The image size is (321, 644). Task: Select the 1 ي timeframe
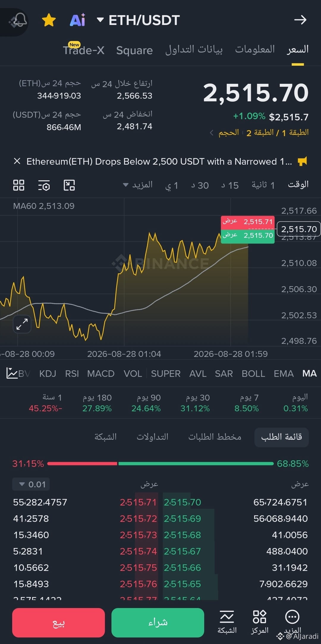coord(171,185)
